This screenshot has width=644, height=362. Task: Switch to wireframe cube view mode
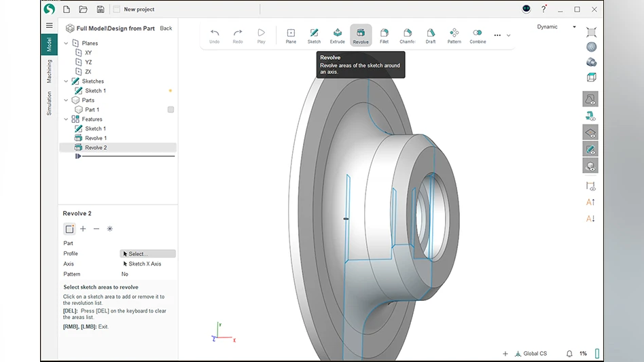click(591, 77)
